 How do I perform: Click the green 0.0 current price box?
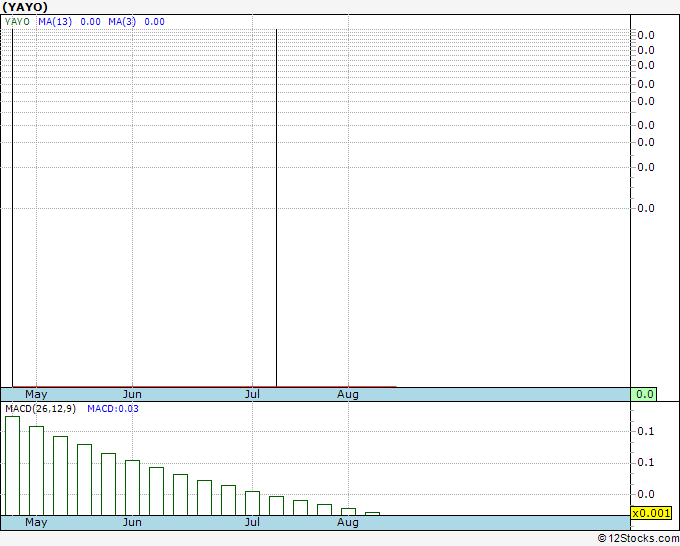[x=645, y=394]
